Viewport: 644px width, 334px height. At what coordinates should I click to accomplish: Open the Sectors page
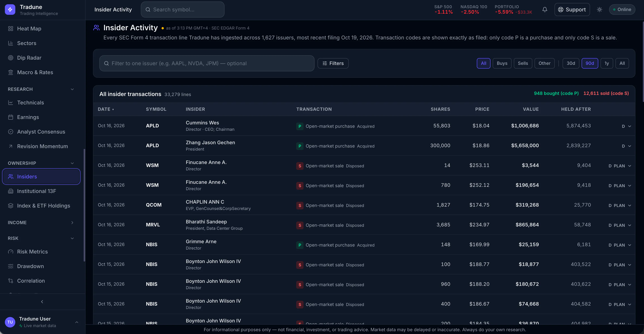pos(41,43)
